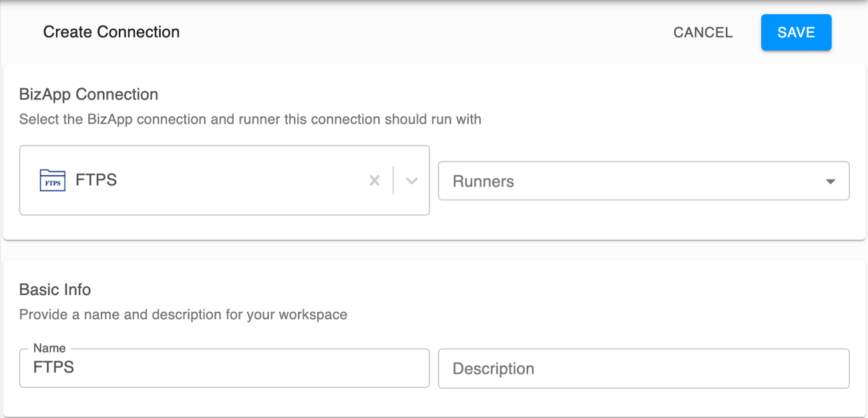Image resolution: width=868 pixels, height=418 pixels.
Task: Select the BizApp Connection section heading
Action: [89, 94]
